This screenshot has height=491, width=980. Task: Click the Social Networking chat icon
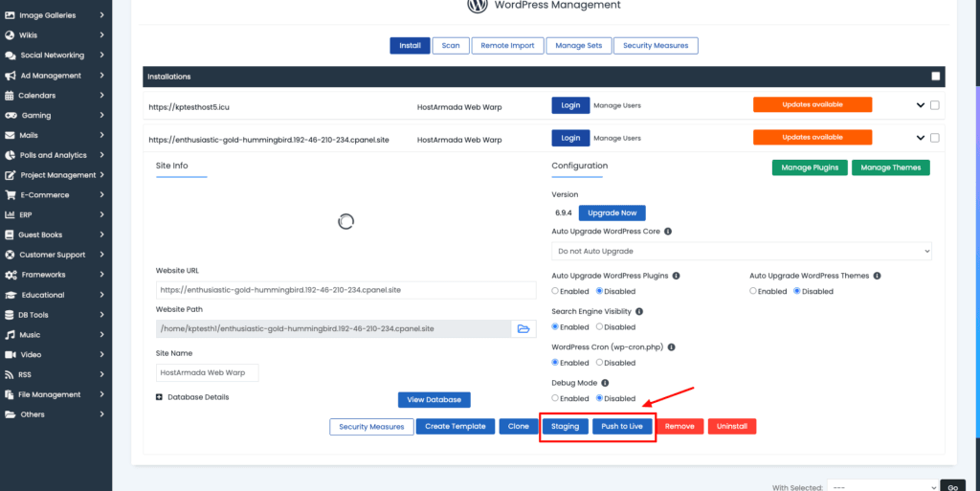coord(10,55)
